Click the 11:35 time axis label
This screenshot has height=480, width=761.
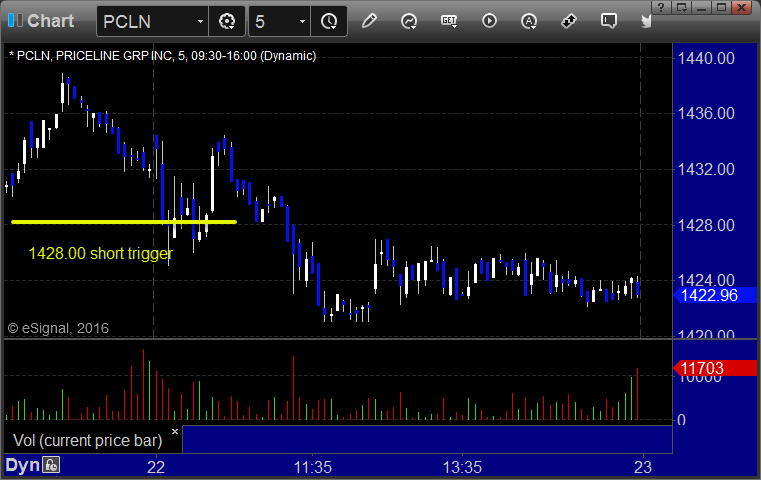[313, 467]
